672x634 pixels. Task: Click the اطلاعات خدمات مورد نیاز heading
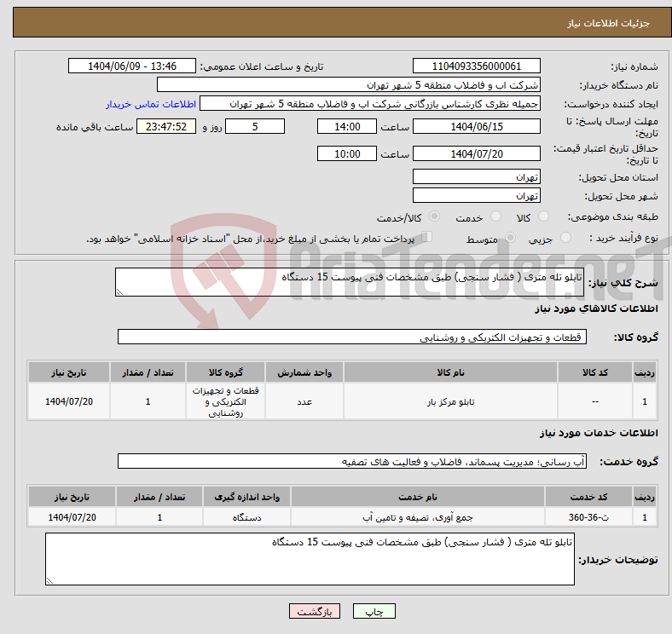[x=599, y=433]
